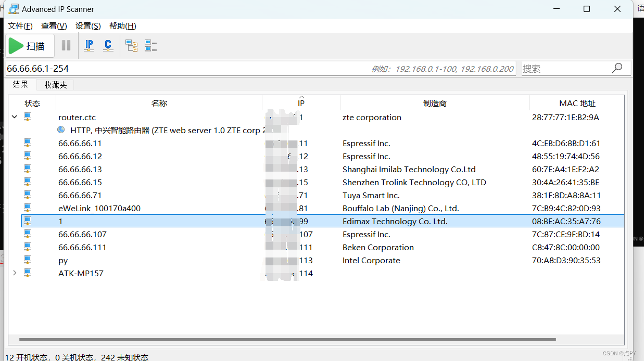The width and height of the screenshot is (644, 361).
Task: Click computer icon of 66.66.66.15 row
Action: click(x=28, y=182)
